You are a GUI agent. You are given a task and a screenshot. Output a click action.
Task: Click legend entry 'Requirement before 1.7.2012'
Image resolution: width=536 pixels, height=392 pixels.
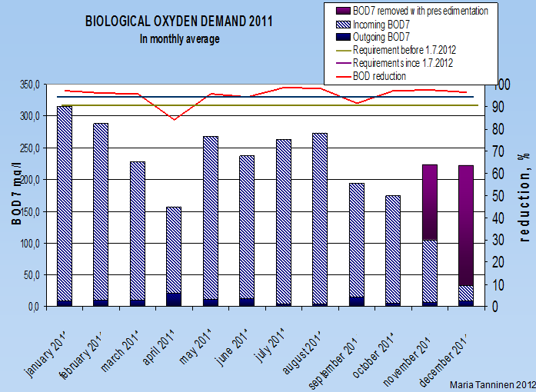404,50
